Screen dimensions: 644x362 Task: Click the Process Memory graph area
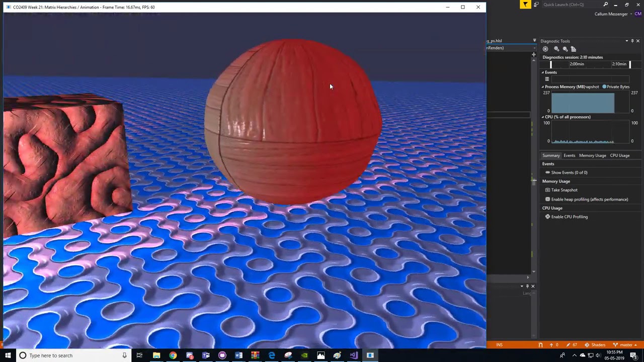coord(591,102)
